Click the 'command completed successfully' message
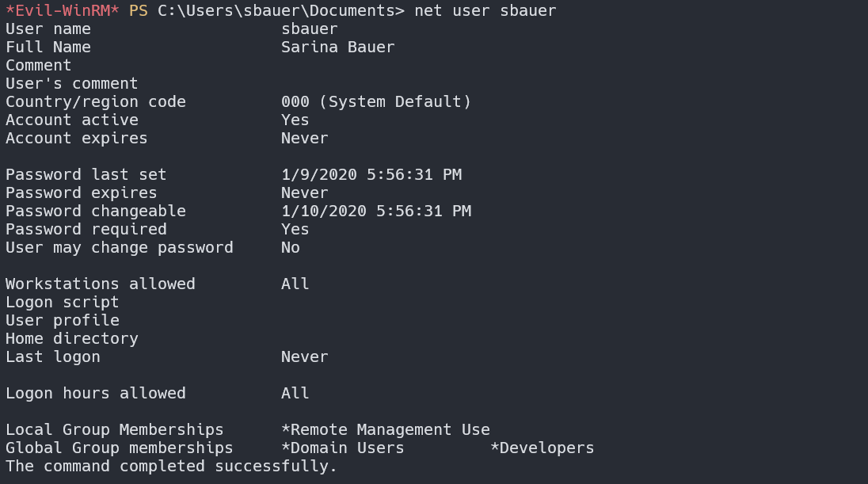The image size is (868, 484). coord(172,467)
